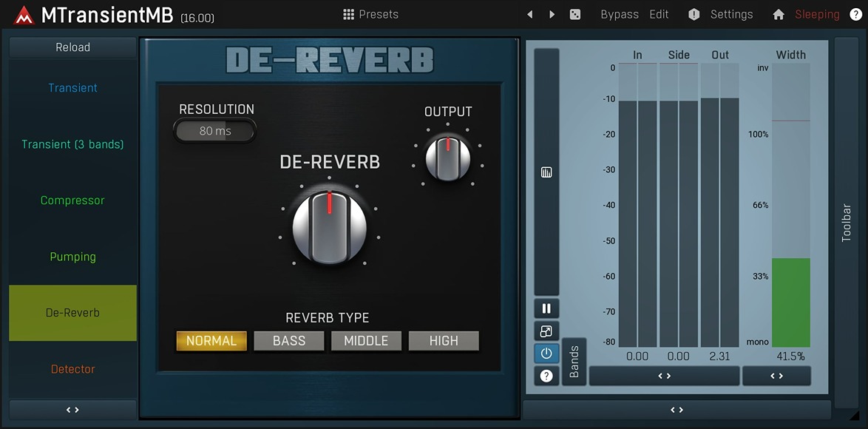This screenshot has width=868, height=429.
Task: Open the Presets browser
Action: pyautogui.click(x=370, y=14)
